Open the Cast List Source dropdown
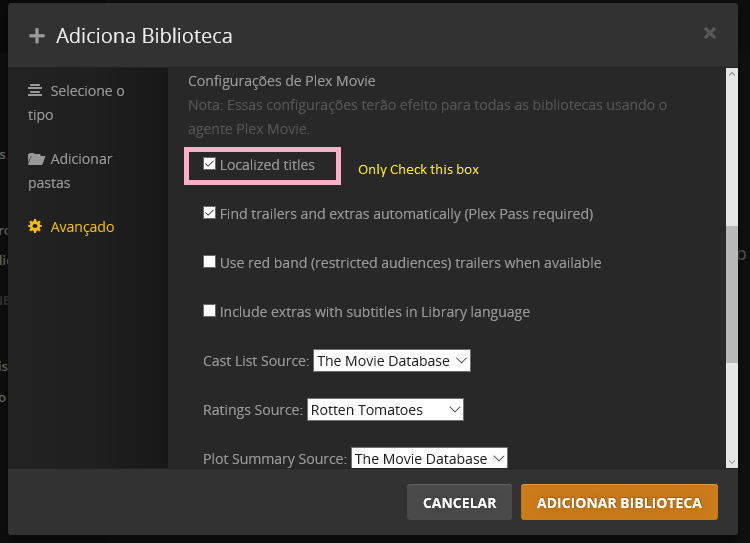The image size is (750, 543). point(392,360)
